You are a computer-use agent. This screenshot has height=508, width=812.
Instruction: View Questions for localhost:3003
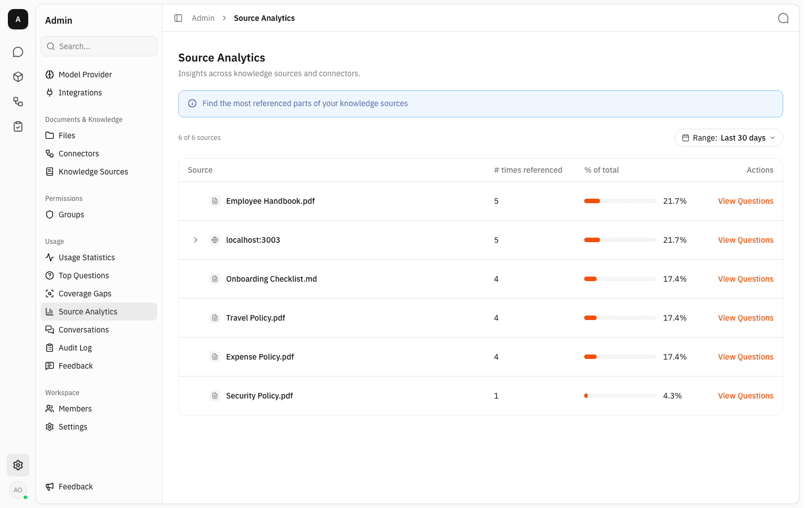click(745, 240)
